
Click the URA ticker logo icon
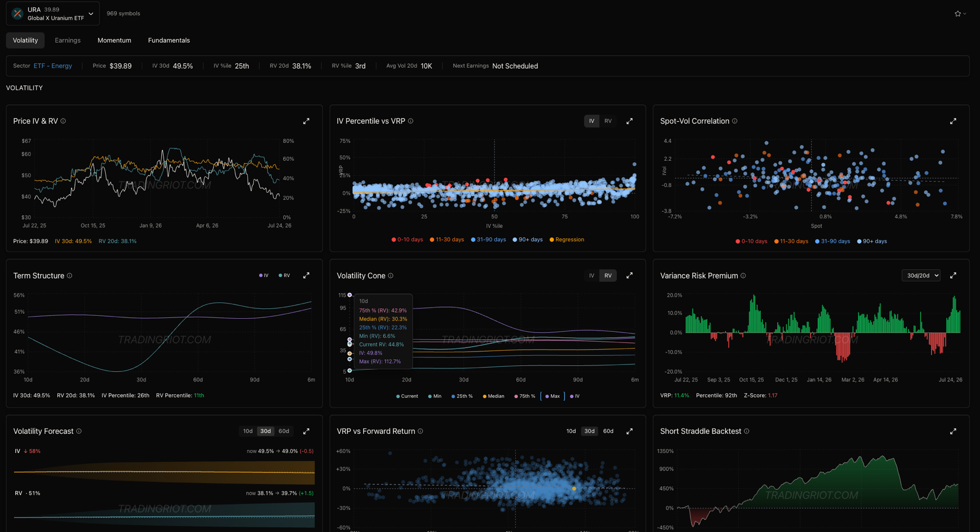pos(18,13)
